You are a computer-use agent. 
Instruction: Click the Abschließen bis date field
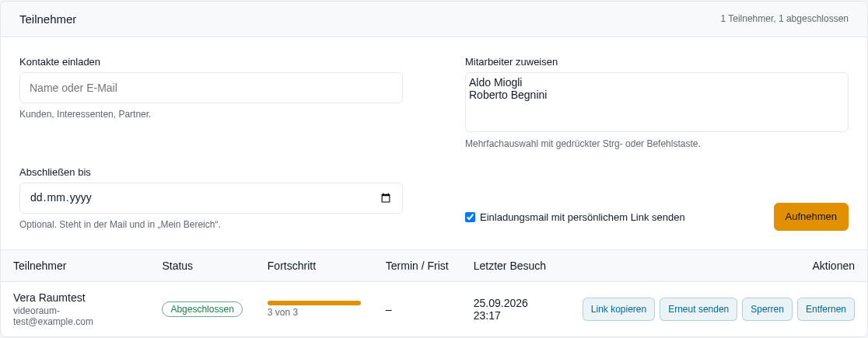click(211, 198)
